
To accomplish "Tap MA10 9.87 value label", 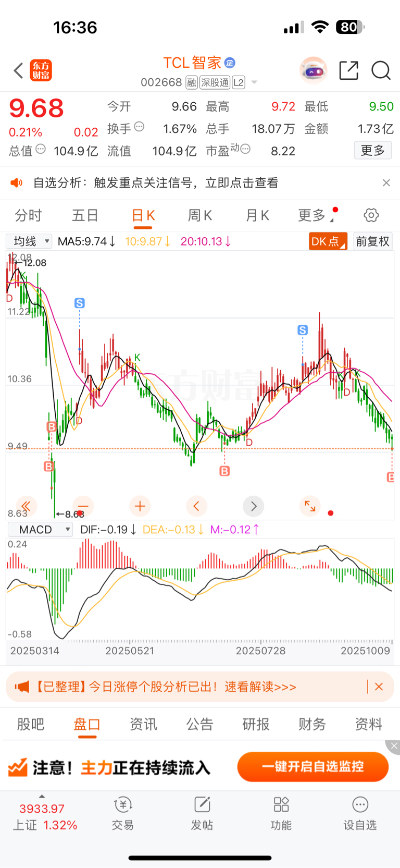I will [148, 241].
